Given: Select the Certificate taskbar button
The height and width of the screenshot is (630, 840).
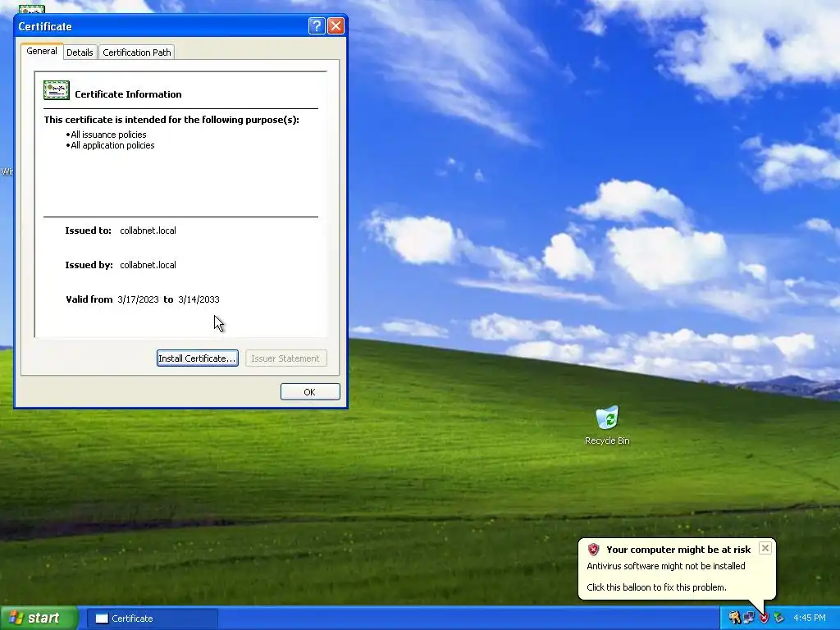Looking at the screenshot, I should click(152, 619).
